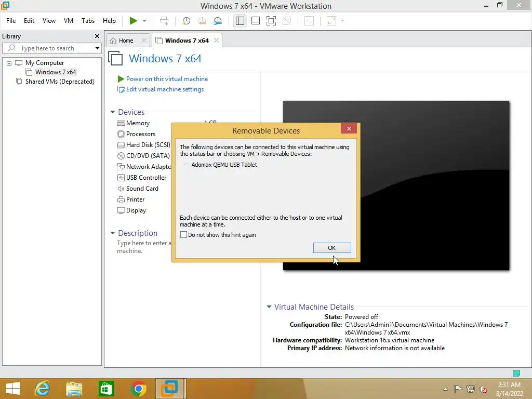Click the status bar message log icon
532x399 pixels.
[x=516, y=374]
